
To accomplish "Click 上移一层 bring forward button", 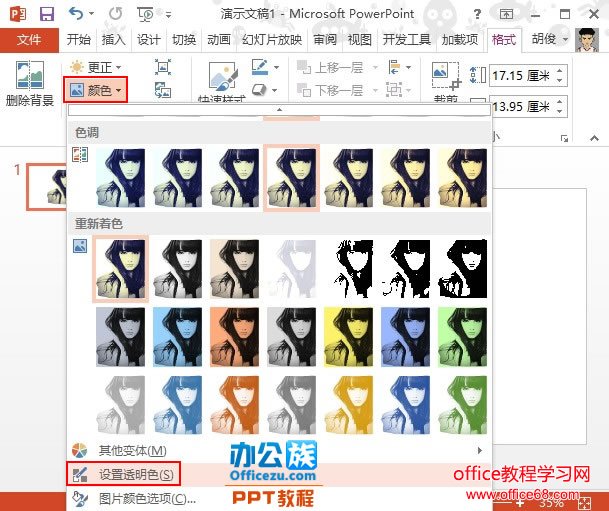I will (x=330, y=67).
